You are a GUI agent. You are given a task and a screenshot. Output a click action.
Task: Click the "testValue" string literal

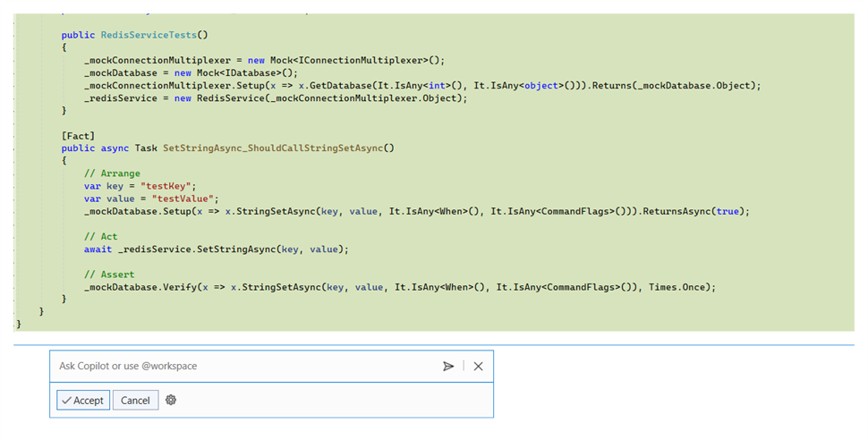(185, 199)
